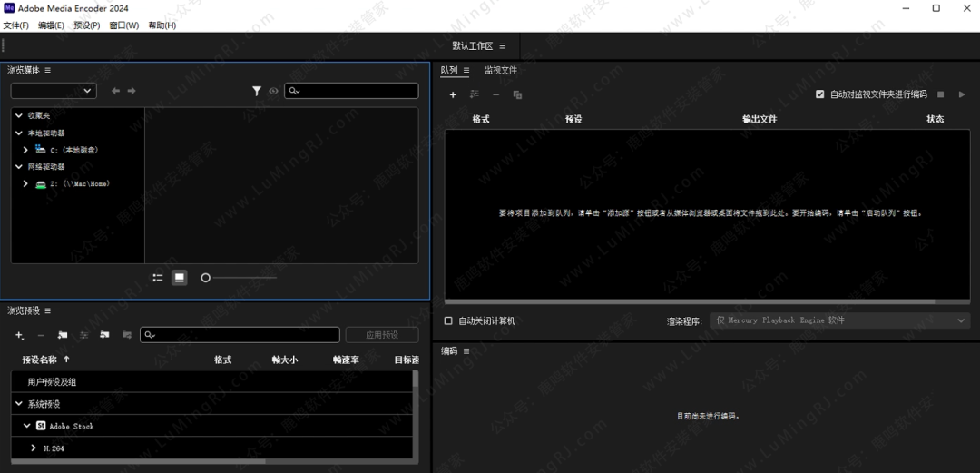Switch media browser to list view

pyautogui.click(x=158, y=278)
